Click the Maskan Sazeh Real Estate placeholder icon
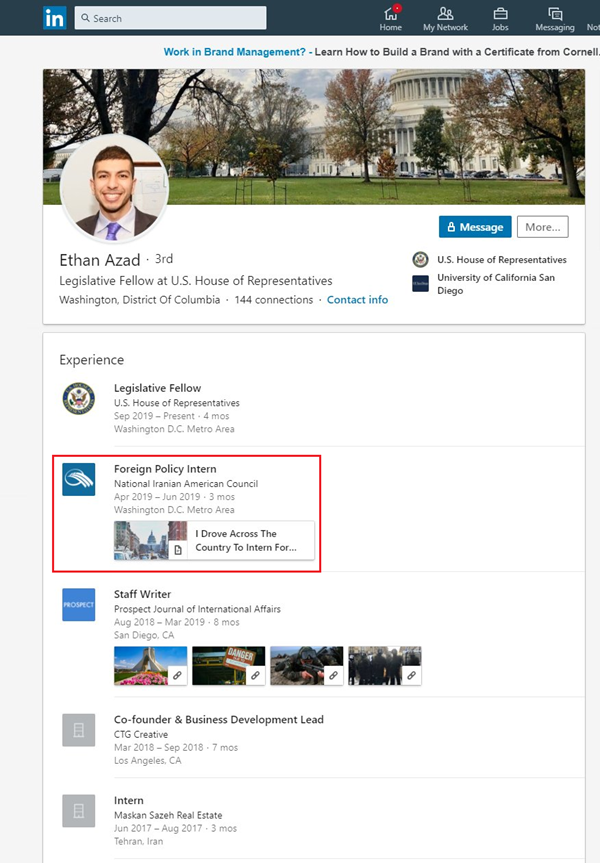600x863 pixels. [x=79, y=811]
